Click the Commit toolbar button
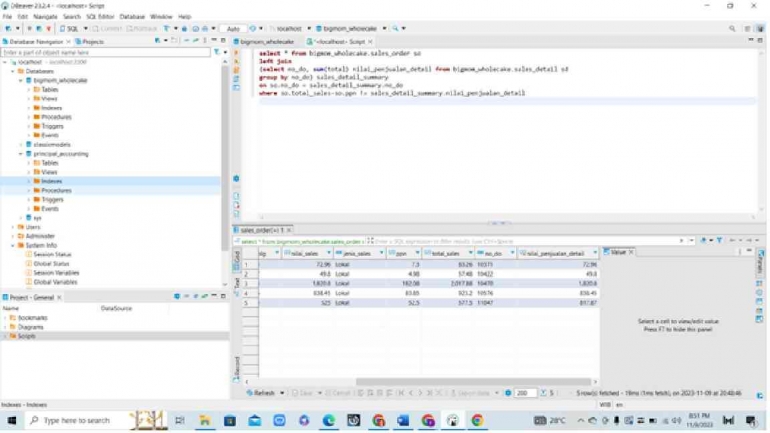This screenshot has height=433, width=770. [x=108, y=28]
